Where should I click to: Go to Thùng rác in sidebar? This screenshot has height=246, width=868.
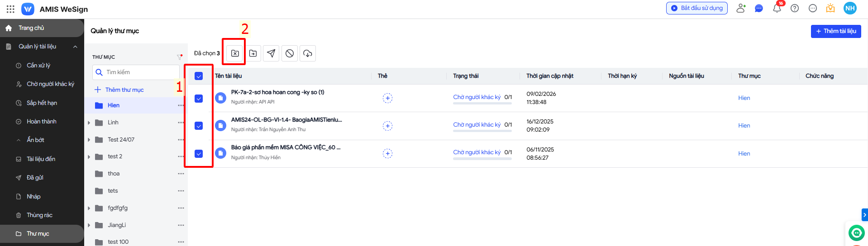tap(39, 215)
